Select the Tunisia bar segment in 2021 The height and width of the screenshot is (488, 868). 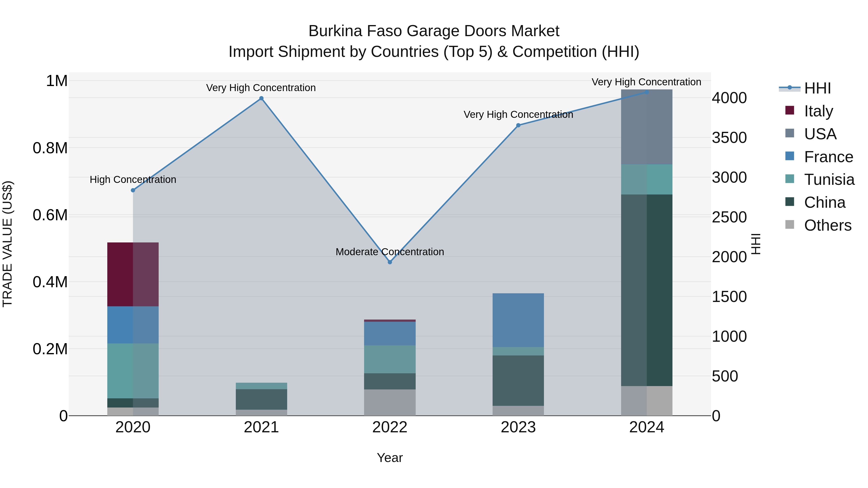261,386
